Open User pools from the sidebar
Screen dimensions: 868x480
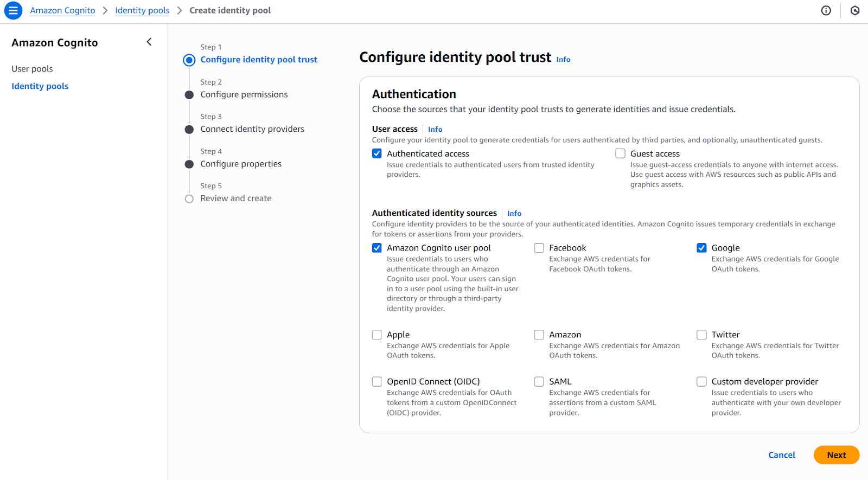pyautogui.click(x=31, y=68)
